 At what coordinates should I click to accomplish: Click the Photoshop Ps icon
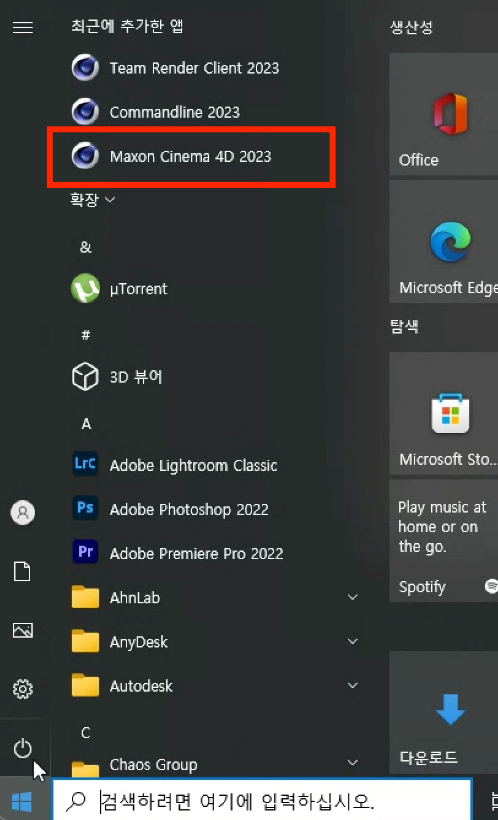click(x=85, y=508)
